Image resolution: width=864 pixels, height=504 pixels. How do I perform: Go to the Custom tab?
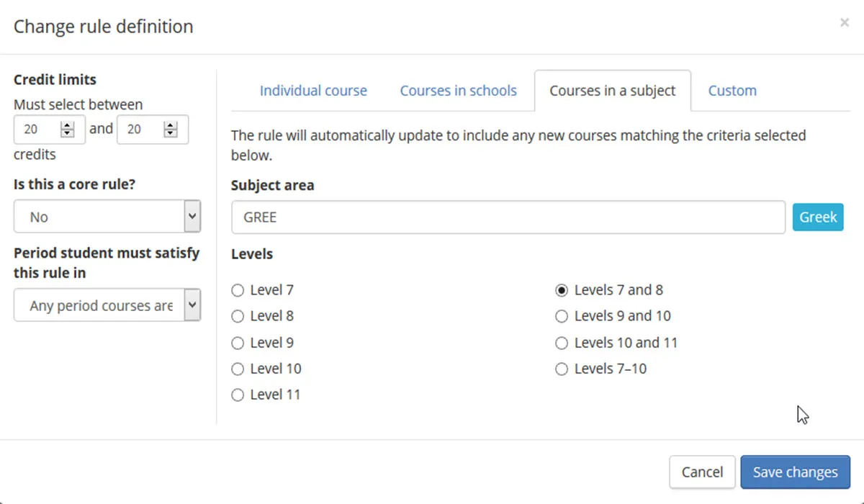(732, 91)
